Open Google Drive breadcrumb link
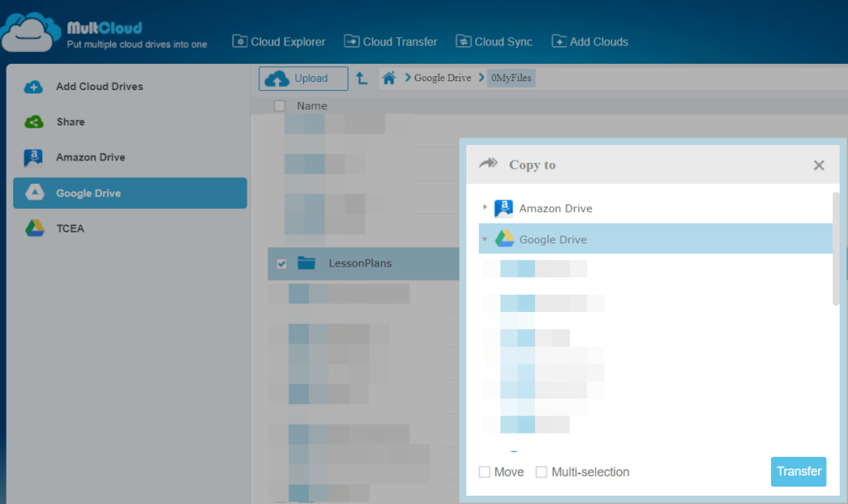 [442, 78]
